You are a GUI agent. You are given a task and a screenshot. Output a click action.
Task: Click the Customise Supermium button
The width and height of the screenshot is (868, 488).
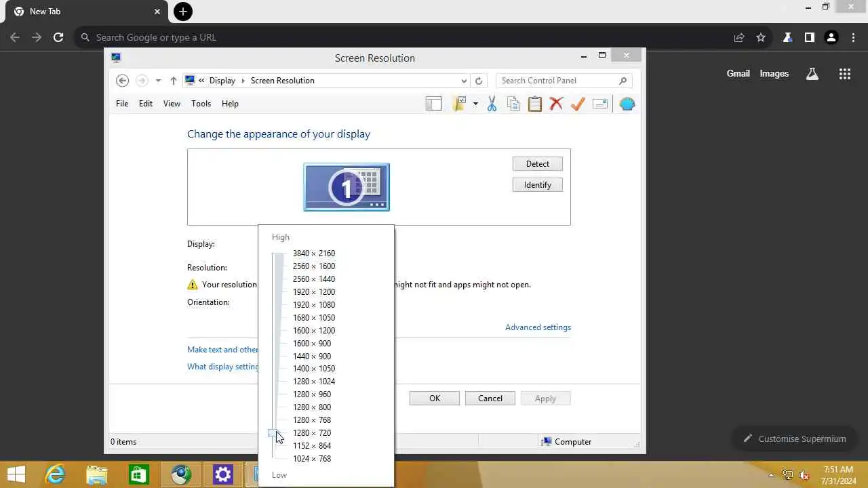[x=794, y=439]
